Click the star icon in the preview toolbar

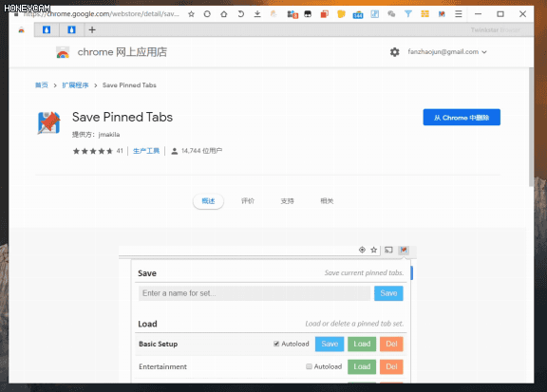pos(374,250)
